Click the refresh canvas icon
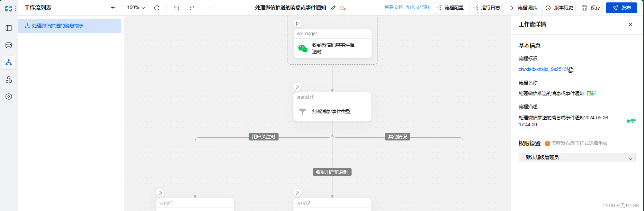 (x=157, y=8)
